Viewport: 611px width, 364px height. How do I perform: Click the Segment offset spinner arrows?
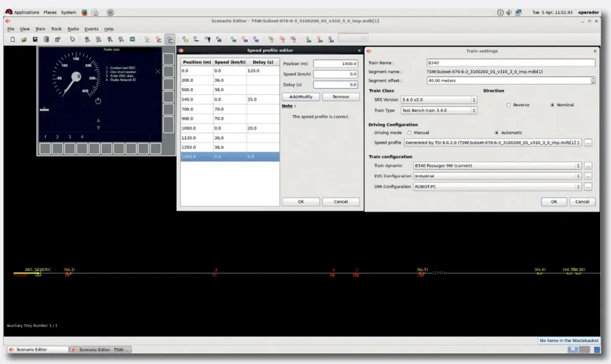[x=592, y=80]
